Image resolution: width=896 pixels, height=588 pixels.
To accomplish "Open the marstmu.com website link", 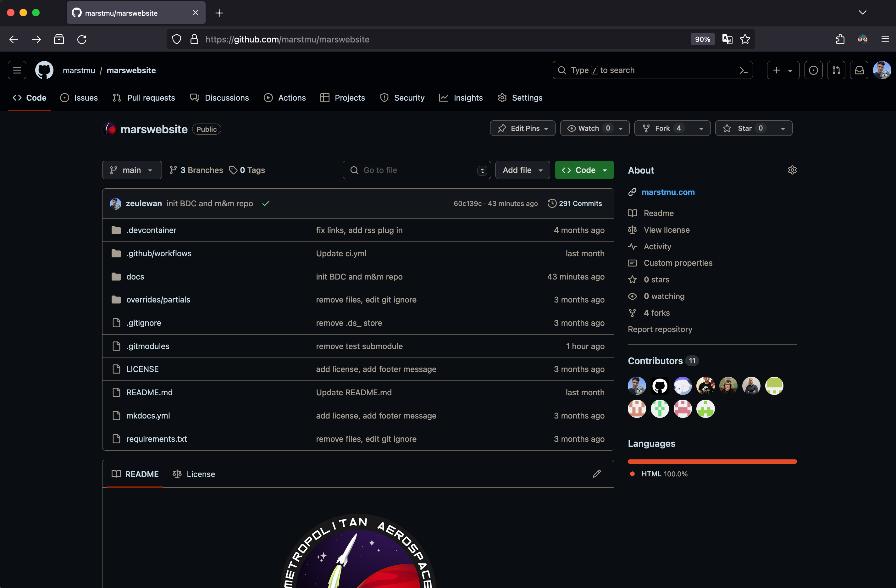I will (x=668, y=192).
